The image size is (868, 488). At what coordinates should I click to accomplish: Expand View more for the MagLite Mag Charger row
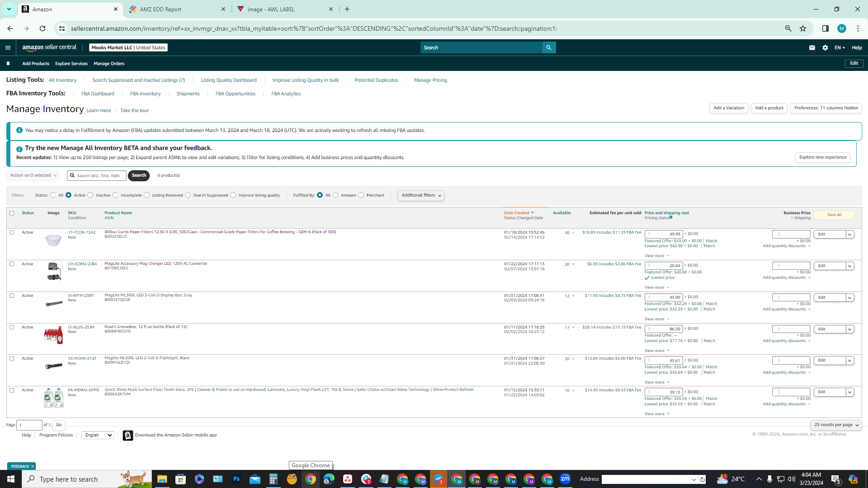coord(657,287)
